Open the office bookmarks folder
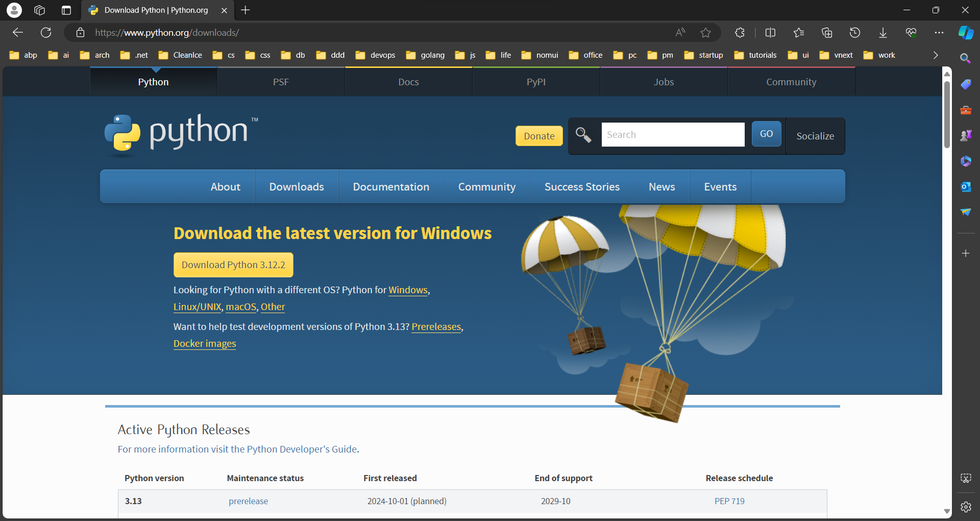This screenshot has height=521, width=980. [585, 55]
